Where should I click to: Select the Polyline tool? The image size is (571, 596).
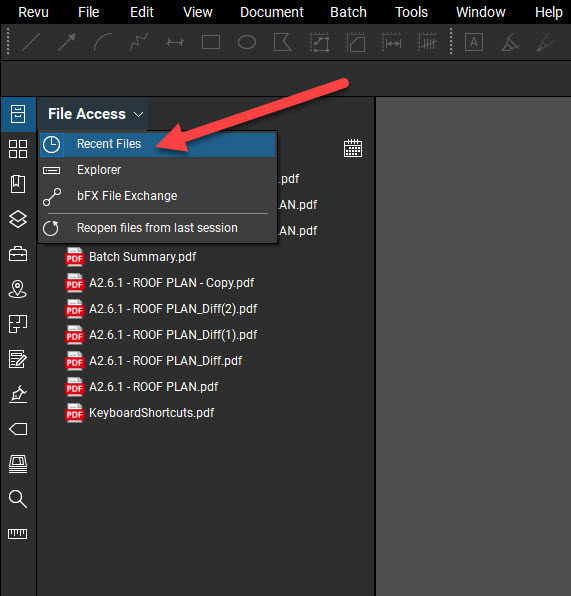coord(139,42)
